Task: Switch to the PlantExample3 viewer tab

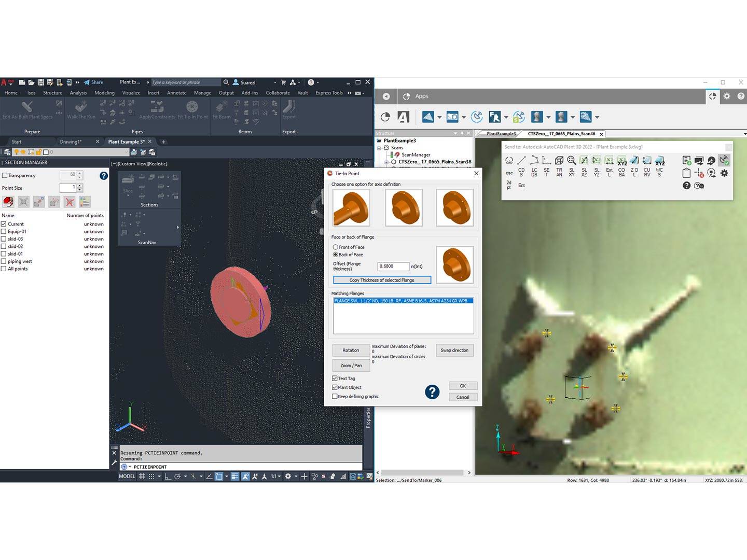Action: coord(501,134)
